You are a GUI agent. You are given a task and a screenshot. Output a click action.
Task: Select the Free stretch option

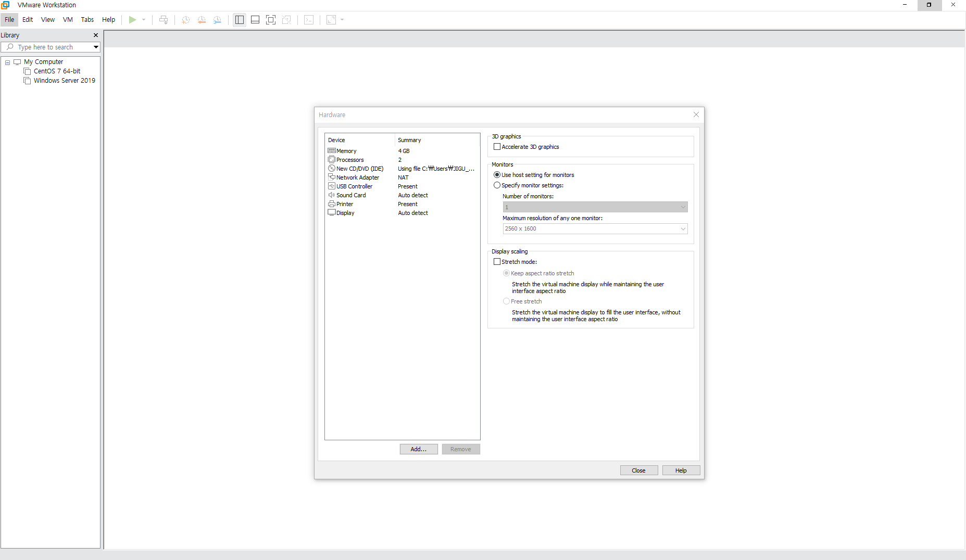(506, 301)
